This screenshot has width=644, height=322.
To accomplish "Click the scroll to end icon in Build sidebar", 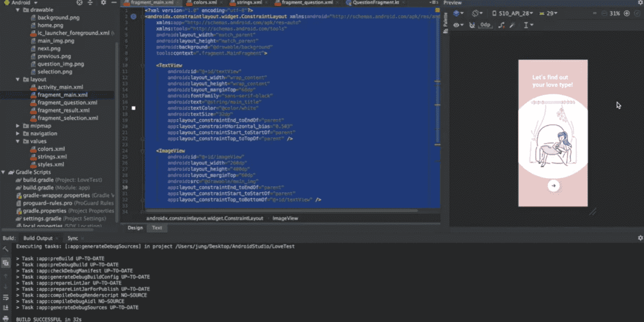I will 5,307.
